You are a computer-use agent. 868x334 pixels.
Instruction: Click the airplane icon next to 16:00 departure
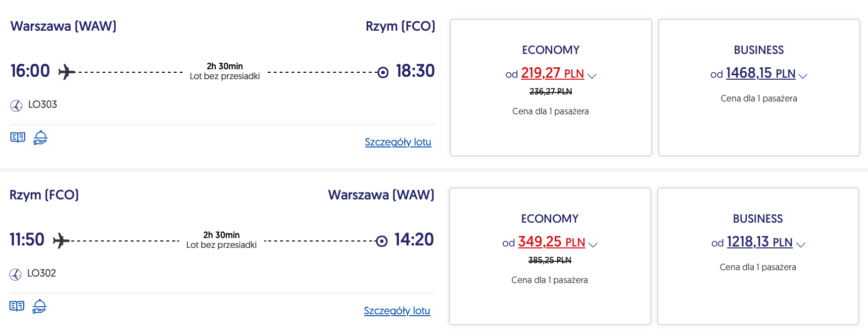(66, 72)
